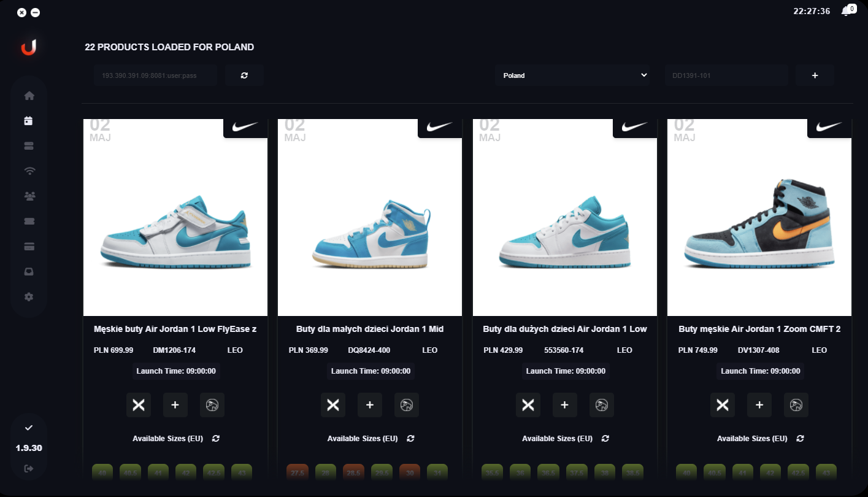Open the server icon in sidebar
Screen dimensions: 868x497
pyautogui.click(x=29, y=146)
